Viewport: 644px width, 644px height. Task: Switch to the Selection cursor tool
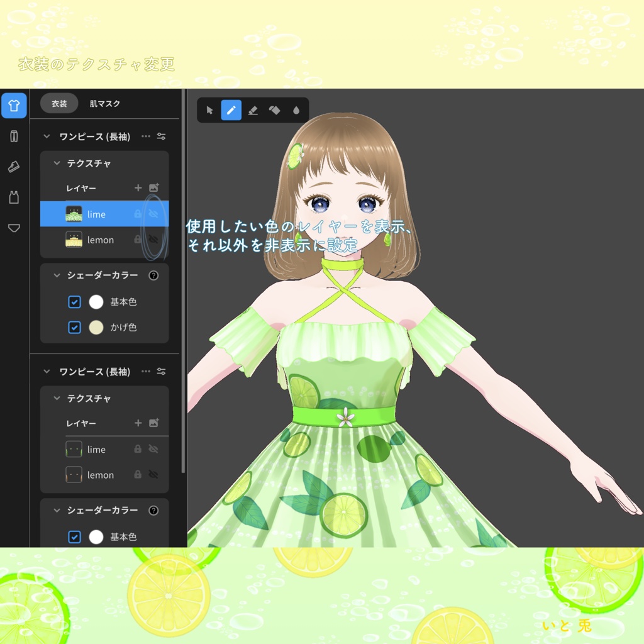point(209,110)
